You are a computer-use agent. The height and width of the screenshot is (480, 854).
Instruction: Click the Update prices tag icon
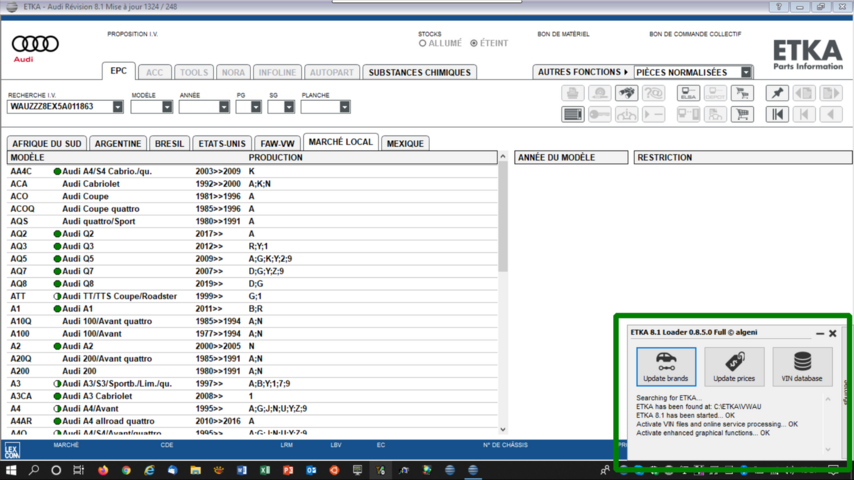coord(734,366)
